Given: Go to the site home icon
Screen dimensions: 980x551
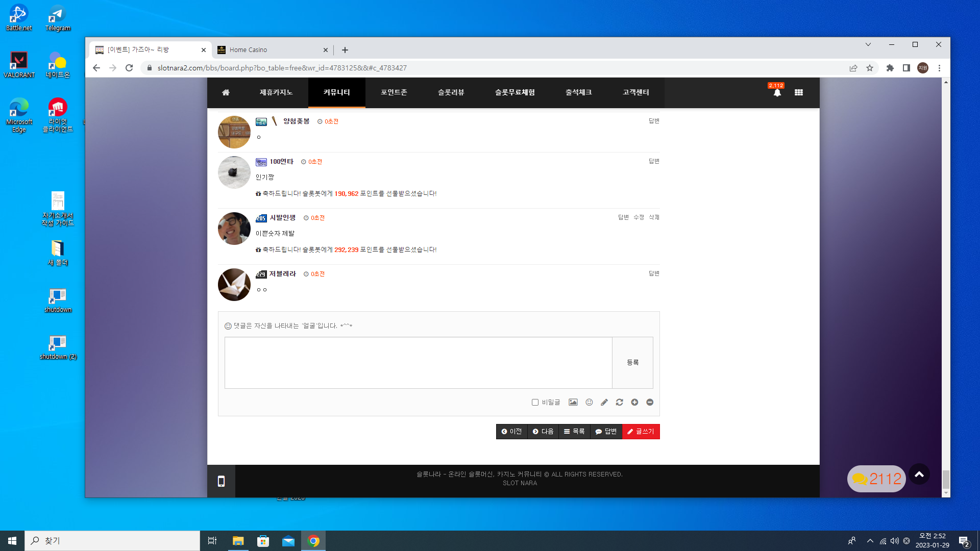Looking at the screenshot, I should [226, 92].
